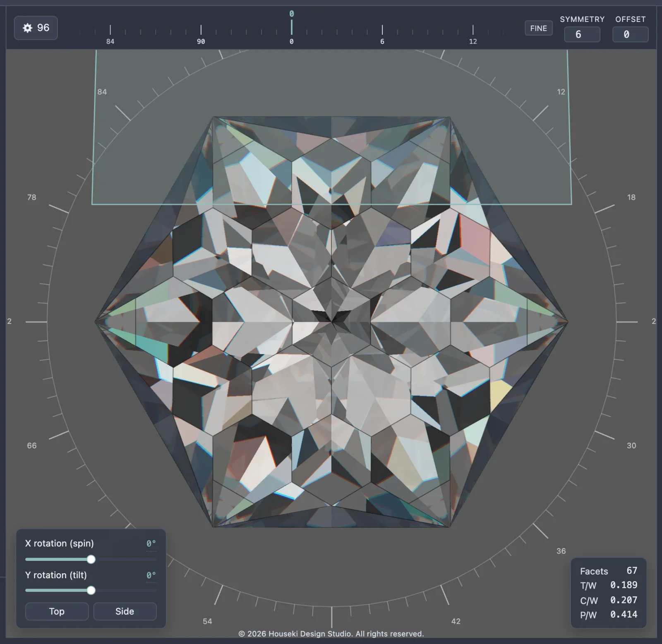The image size is (662, 644).
Task: Click index mark 12 on top ruler
Action: click(x=473, y=41)
